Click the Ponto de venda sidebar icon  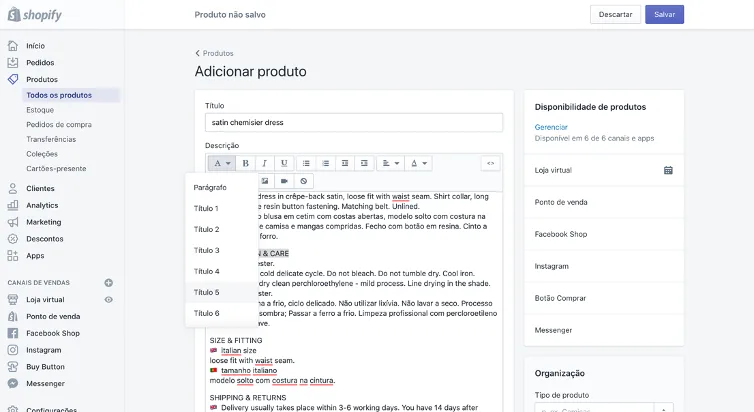pyautogui.click(x=13, y=316)
